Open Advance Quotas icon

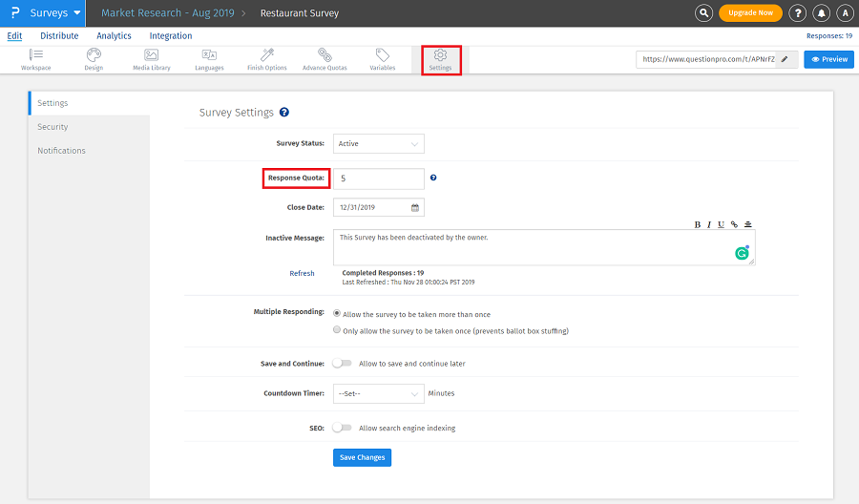click(x=325, y=59)
